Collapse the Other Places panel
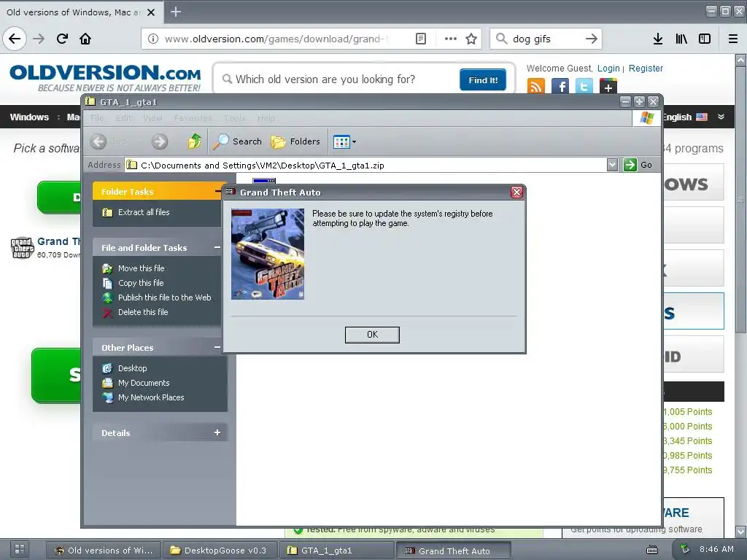 217,348
